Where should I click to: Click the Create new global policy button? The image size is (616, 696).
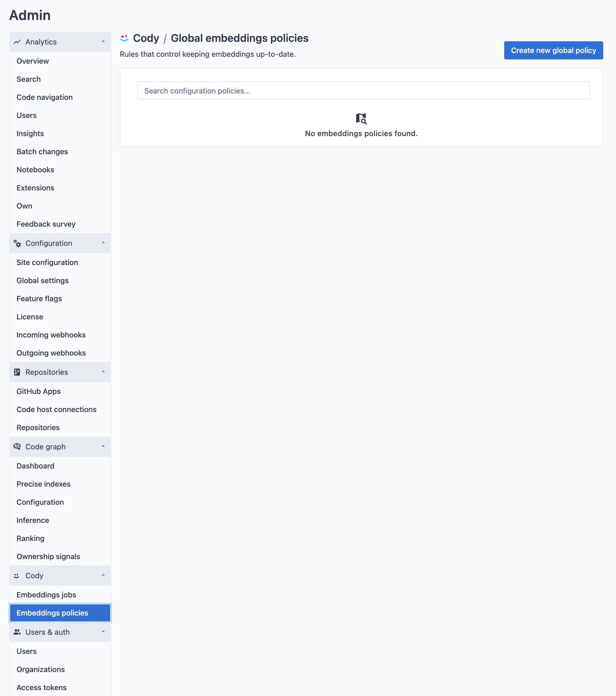coord(553,51)
